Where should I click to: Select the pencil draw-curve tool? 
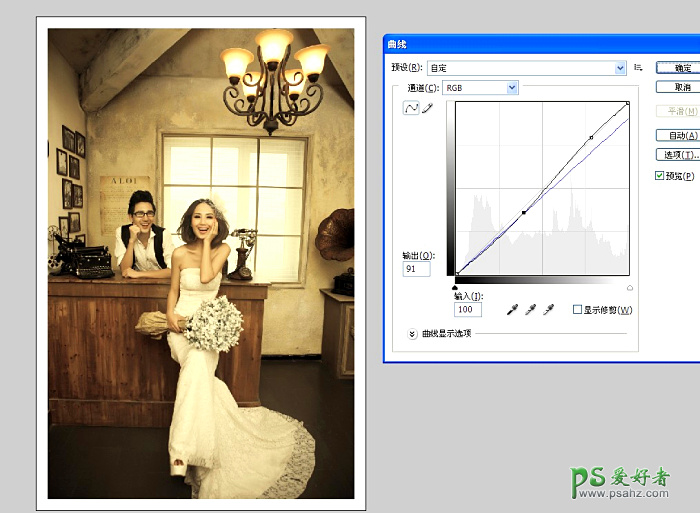tap(427, 109)
